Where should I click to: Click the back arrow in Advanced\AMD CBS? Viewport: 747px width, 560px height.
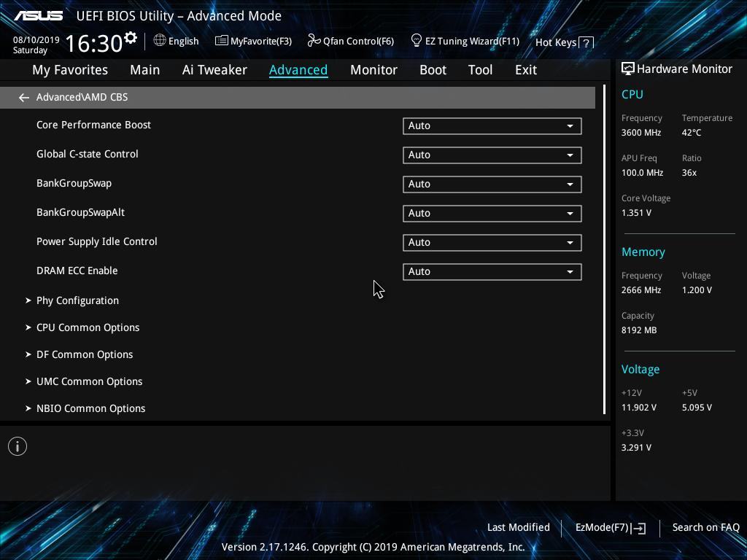pyautogui.click(x=24, y=98)
